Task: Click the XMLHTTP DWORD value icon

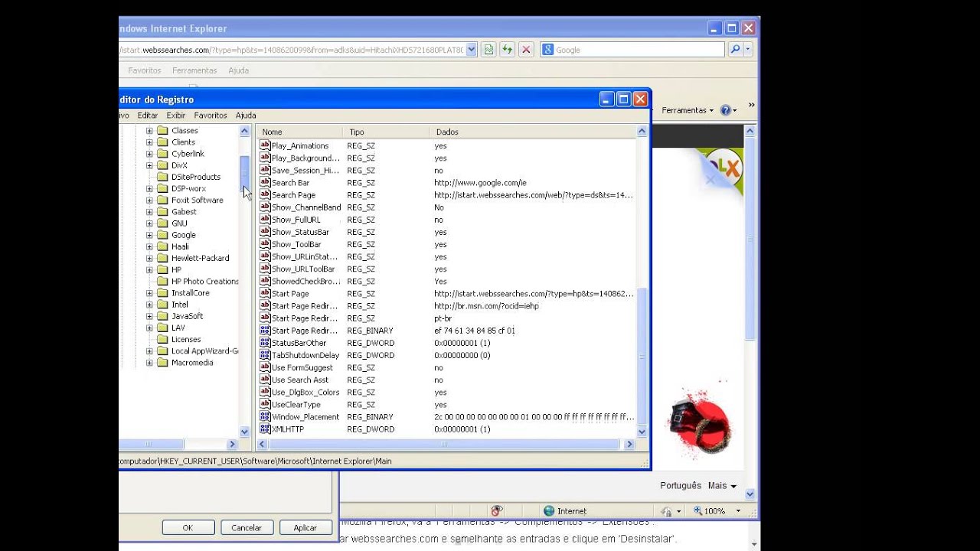Action: (x=265, y=429)
